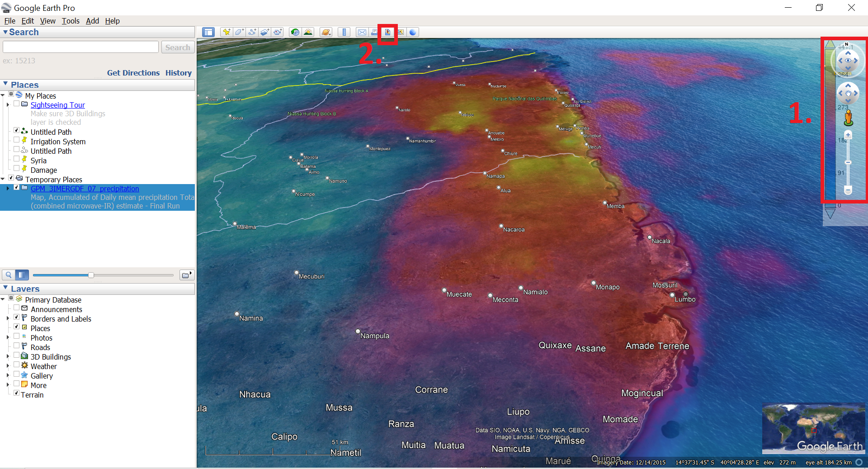Collapse the Temporary Places tree node

(3, 179)
